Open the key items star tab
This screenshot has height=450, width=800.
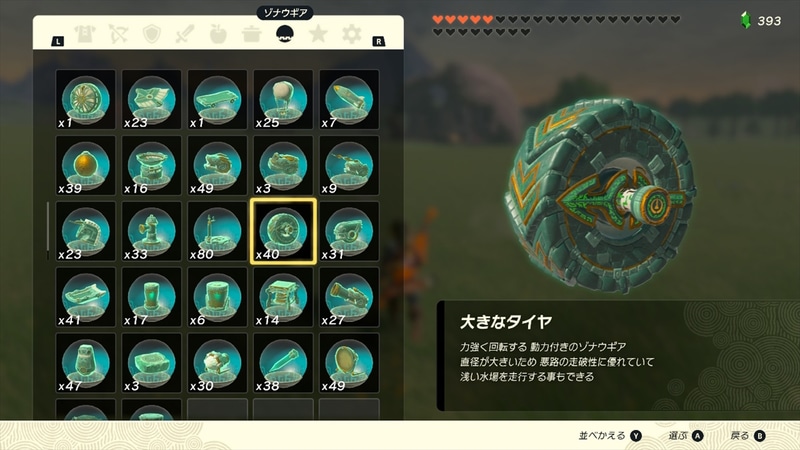318,34
